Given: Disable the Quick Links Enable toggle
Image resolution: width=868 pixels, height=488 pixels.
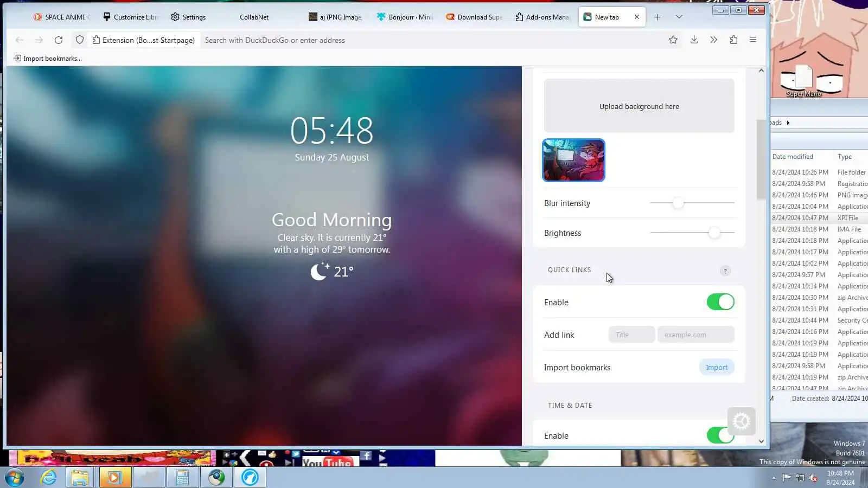Looking at the screenshot, I should tap(720, 302).
